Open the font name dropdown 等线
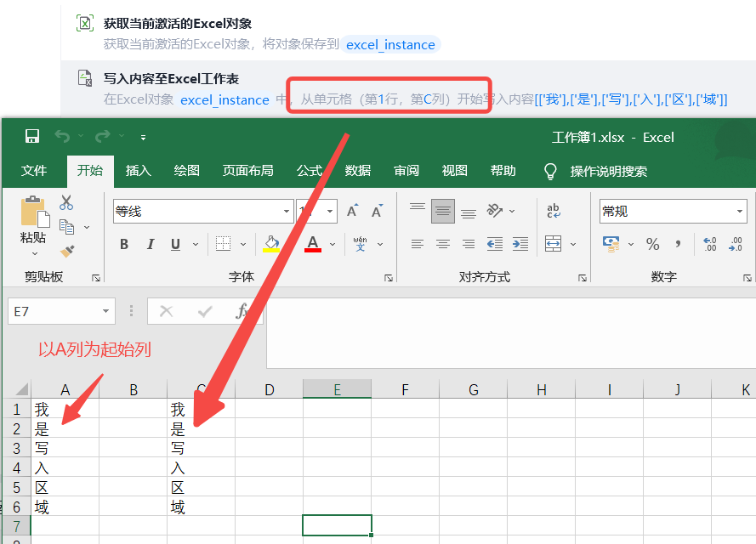This screenshot has width=756, height=544. pyautogui.click(x=287, y=212)
